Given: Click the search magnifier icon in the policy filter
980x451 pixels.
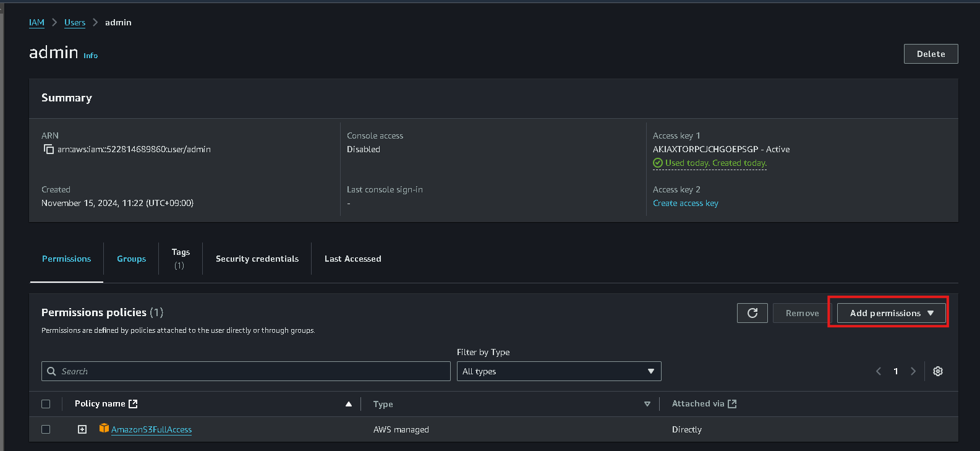Looking at the screenshot, I should point(52,371).
